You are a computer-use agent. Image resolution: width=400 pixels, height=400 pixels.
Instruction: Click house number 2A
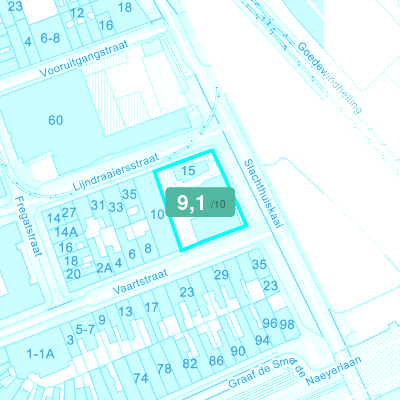click(105, 268)
